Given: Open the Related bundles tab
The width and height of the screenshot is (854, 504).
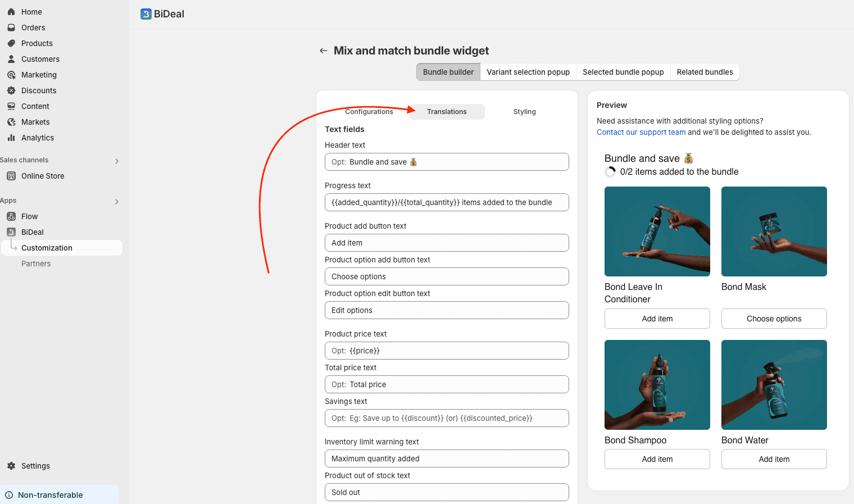Looking at the screenshot, I should pos(705,72).
